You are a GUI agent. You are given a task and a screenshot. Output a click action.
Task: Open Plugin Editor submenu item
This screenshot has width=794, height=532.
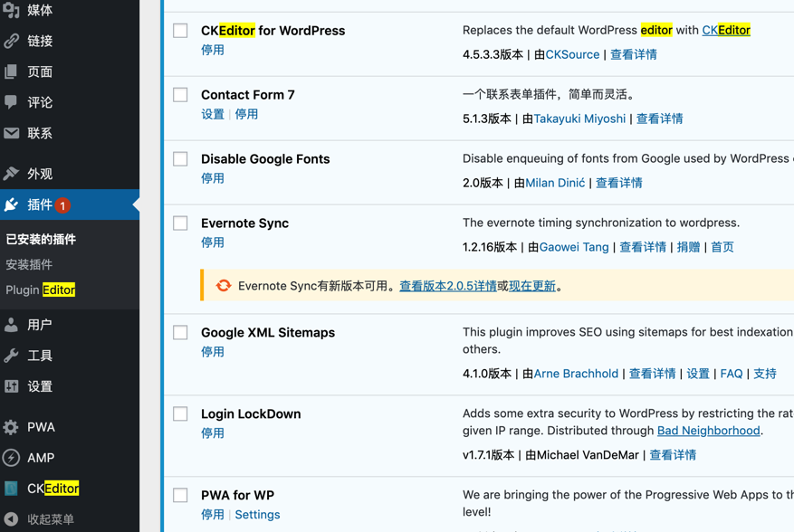(41, 290)
